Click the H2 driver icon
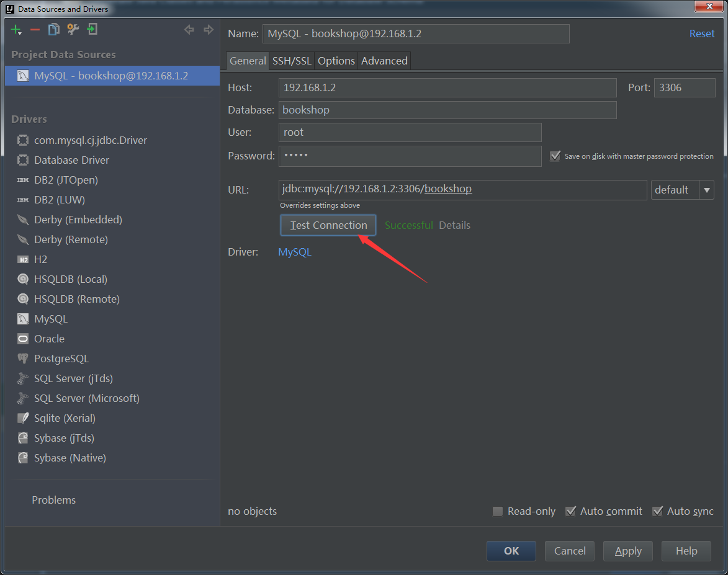Viewport: 728px width, 575px height. click(x=23, y=259)
